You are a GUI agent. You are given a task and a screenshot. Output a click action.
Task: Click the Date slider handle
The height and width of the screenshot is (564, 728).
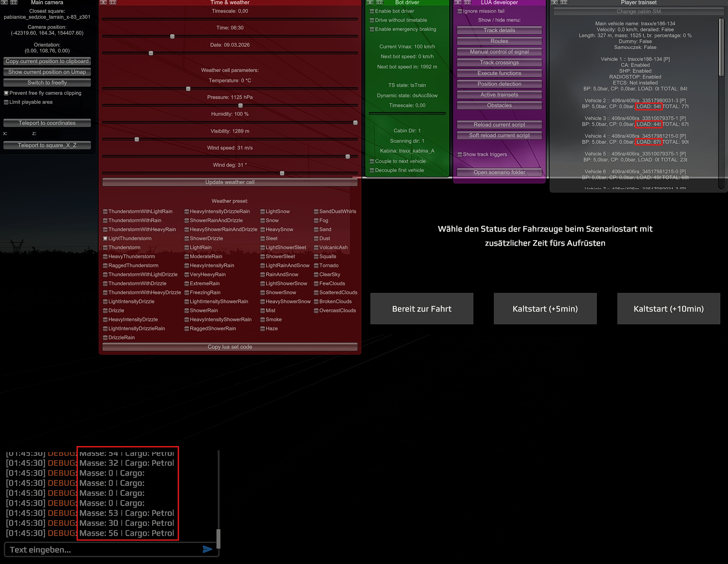[151, 53]
